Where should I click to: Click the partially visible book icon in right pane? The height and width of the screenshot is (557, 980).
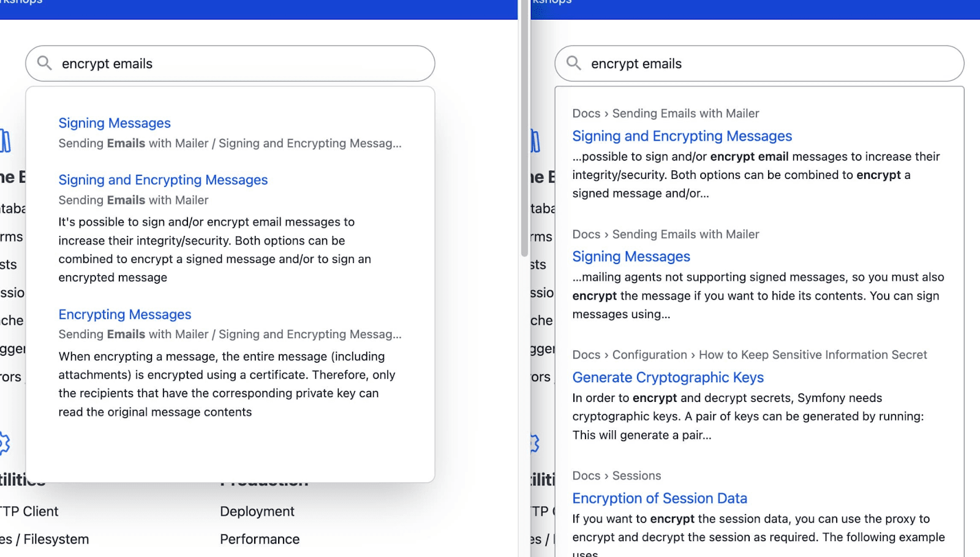535,141
